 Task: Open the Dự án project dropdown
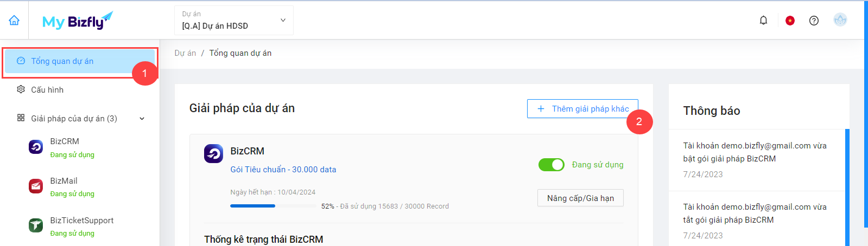point(234,21)
